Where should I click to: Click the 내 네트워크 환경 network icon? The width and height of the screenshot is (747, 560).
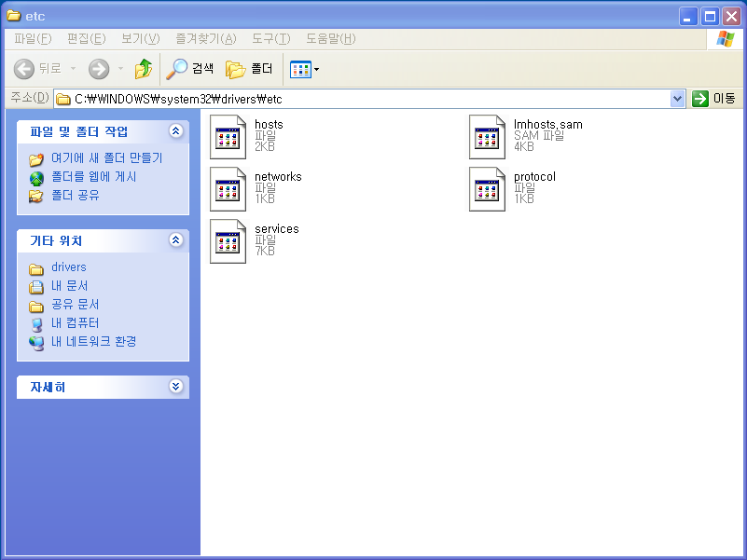36,343
